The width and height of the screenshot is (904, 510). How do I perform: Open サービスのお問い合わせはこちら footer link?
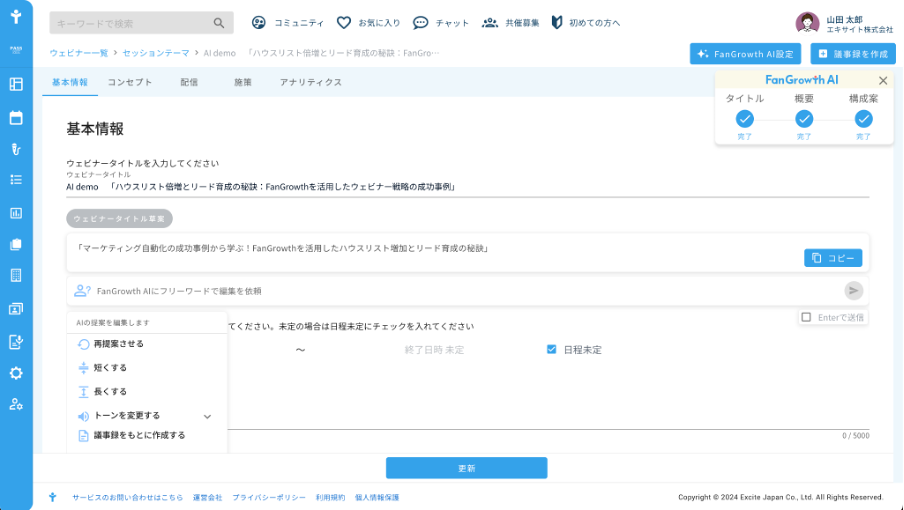tap(127, 497)
